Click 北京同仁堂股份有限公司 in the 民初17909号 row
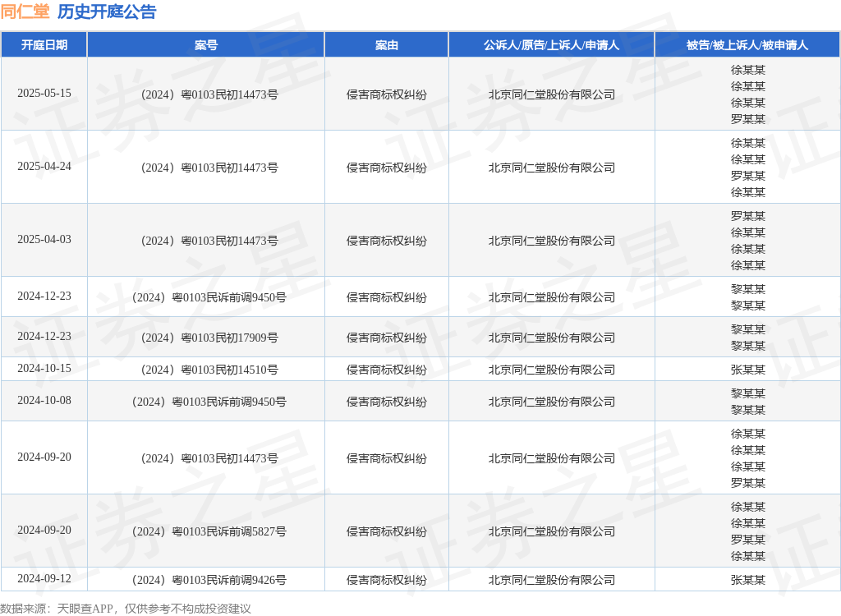841x616 pixels. click(x=551, y=338)
